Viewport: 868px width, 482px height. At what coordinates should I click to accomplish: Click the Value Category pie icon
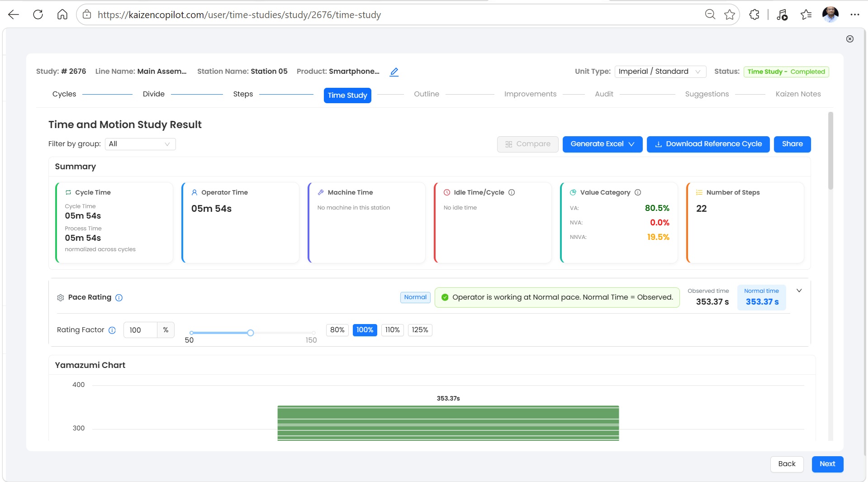(573, 192)
